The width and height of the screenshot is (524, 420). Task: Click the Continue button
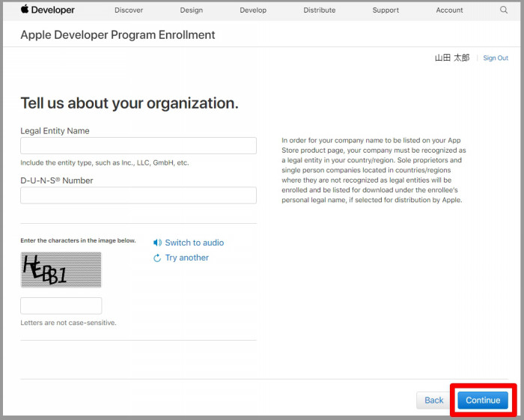pos(483,401)
